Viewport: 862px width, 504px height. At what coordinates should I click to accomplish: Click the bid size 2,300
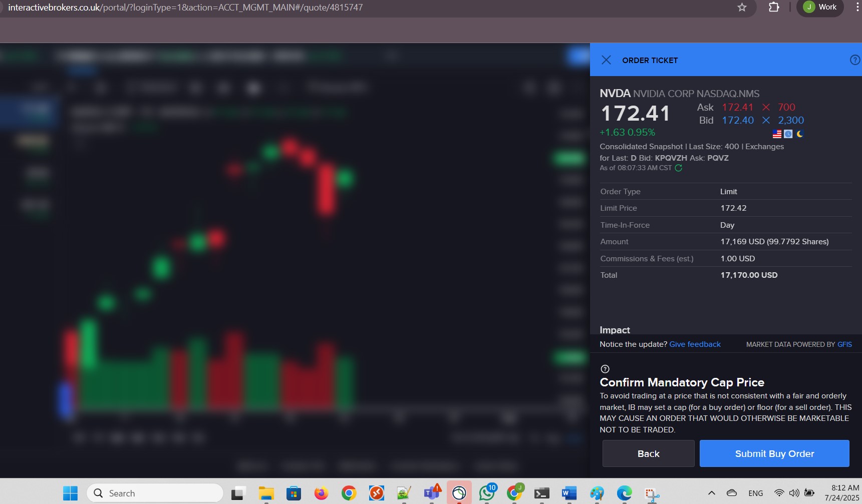pos(791,120)
